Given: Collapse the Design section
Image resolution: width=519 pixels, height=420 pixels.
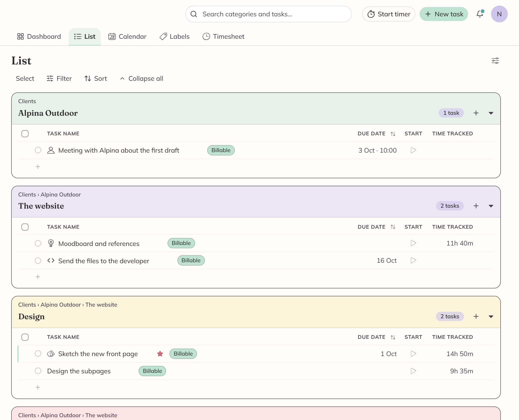Looking at the screenshot, I should 491,316.
